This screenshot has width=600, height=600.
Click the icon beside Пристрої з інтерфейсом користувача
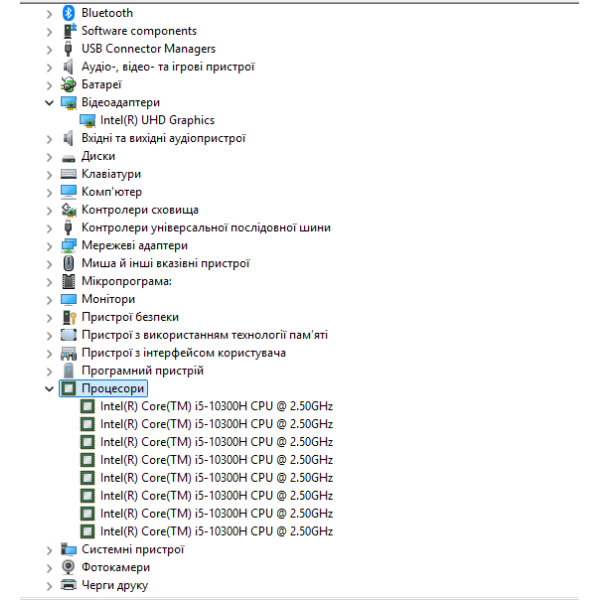pyautogui.click(x=68, y=353)
